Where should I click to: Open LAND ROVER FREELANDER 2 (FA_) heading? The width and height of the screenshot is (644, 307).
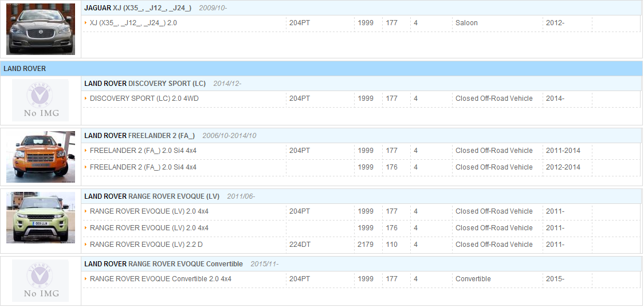click(140, 135)
